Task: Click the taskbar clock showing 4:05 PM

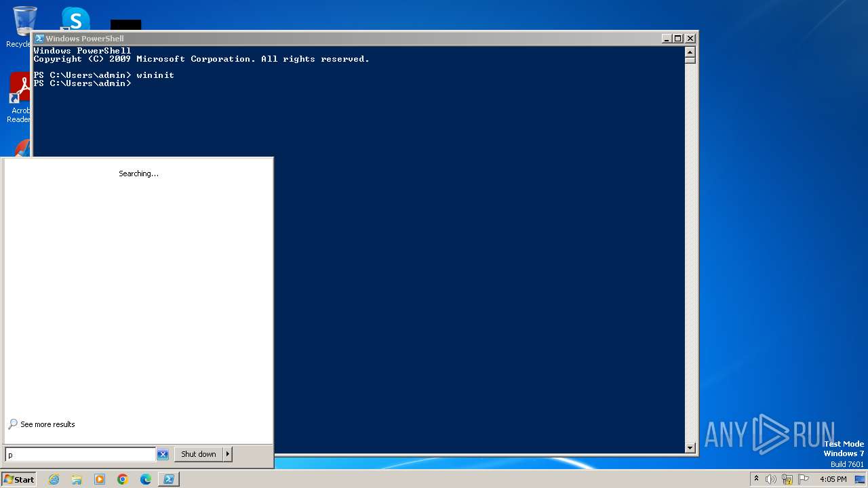Action: [833, 479]
